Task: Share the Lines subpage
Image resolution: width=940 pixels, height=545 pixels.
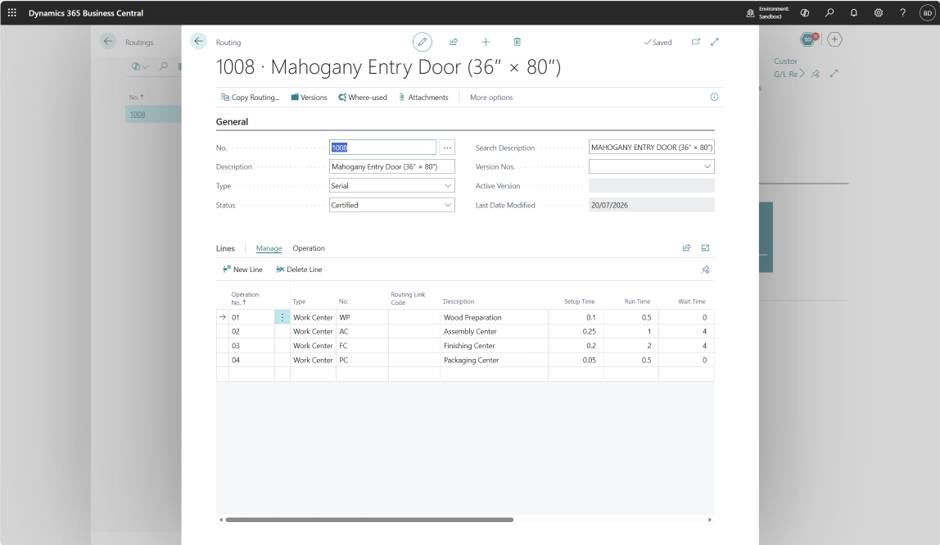Action: tap(686, 248)
